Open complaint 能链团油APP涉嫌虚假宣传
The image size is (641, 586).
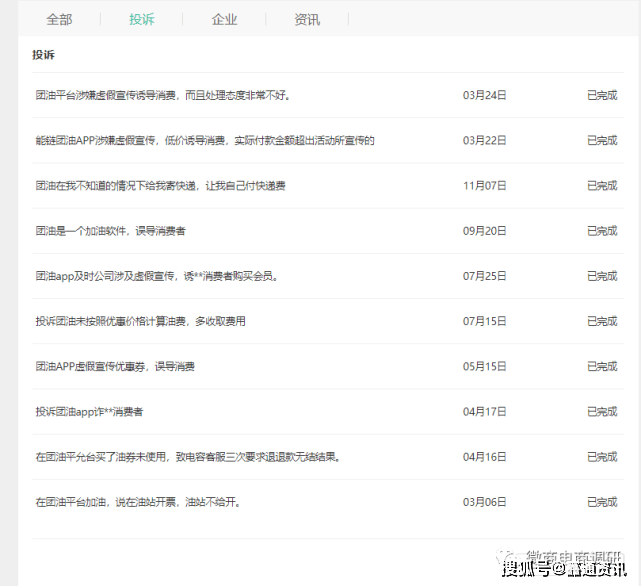click(x=205, y=141)
